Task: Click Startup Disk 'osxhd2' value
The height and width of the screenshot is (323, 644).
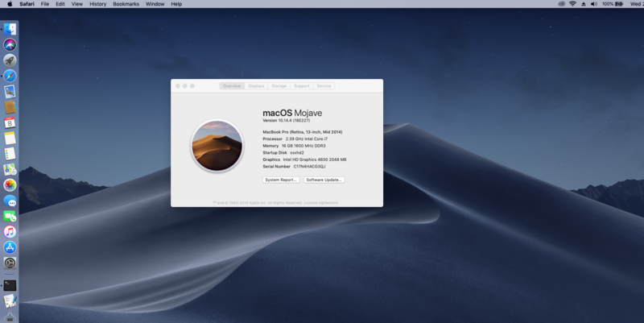Action: (x=297, y=153)
